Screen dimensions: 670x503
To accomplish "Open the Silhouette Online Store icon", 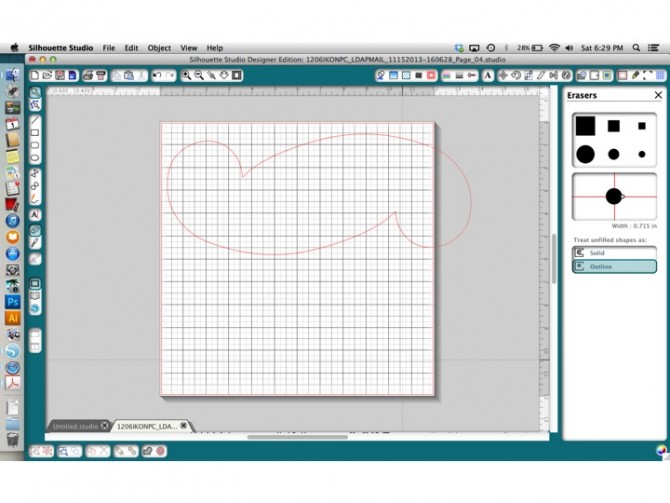I will [35, 308].
